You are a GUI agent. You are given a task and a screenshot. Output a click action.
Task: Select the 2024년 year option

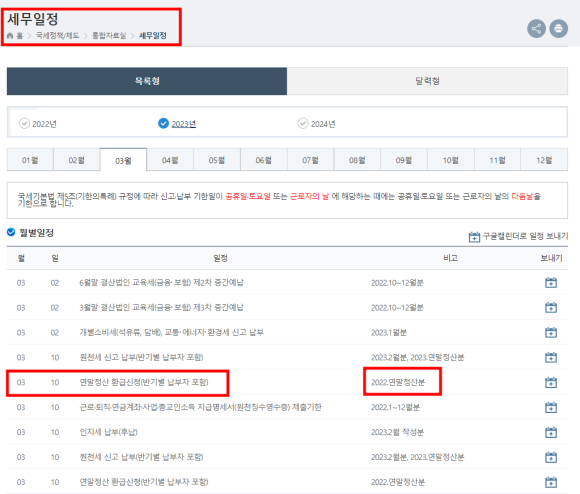(x=317, y=124)
